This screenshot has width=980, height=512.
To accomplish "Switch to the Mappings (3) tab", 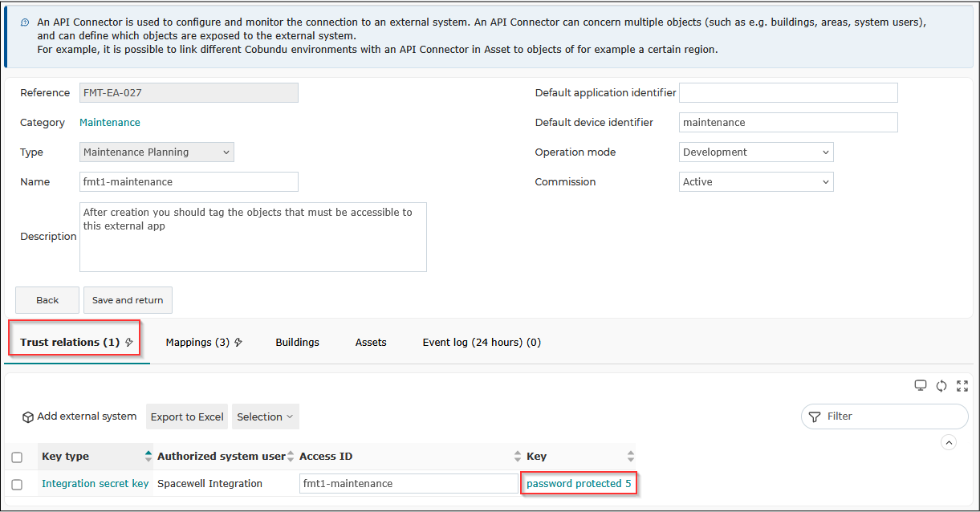I will 204,343.
